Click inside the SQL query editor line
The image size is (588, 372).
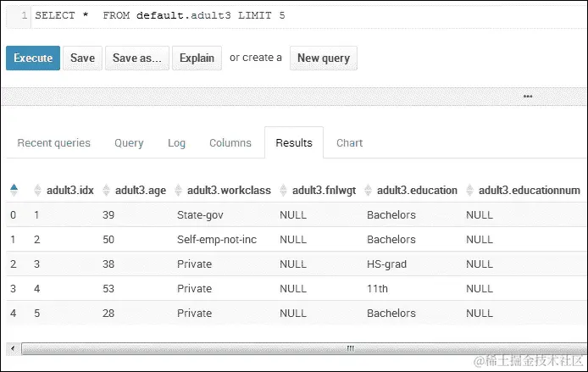click(309, 16)
